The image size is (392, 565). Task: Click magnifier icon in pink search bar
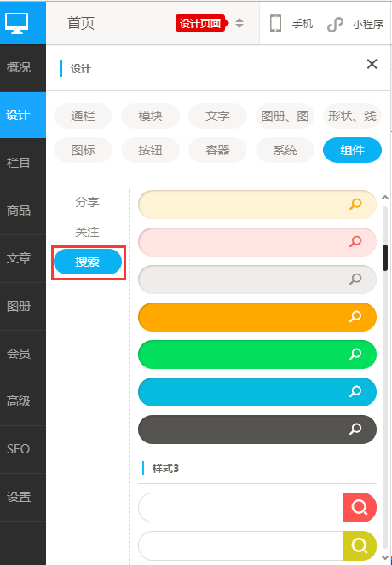point(355,241)
